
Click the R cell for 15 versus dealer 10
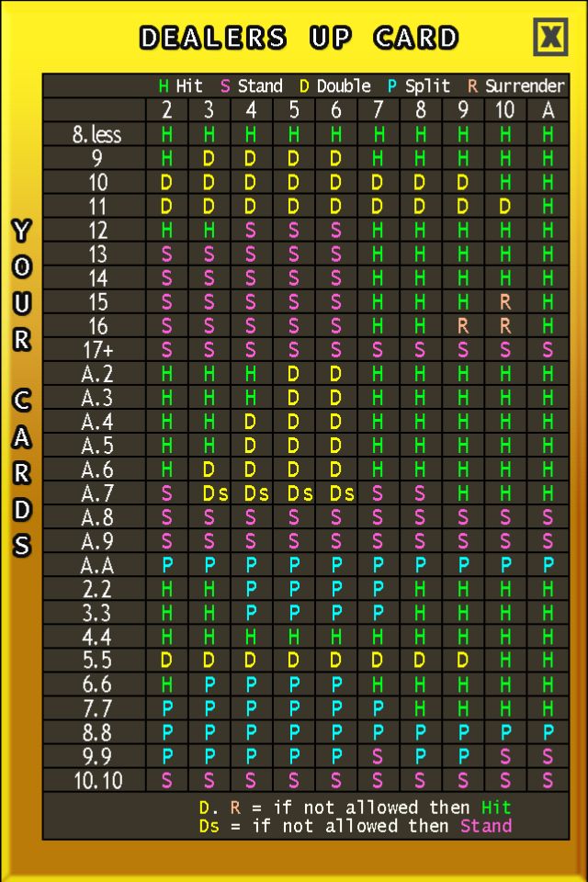(x=505, y=302)
